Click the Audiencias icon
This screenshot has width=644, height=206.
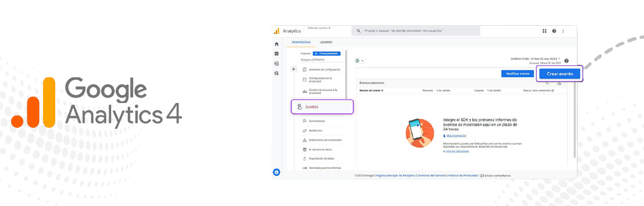tap(304, 130)
